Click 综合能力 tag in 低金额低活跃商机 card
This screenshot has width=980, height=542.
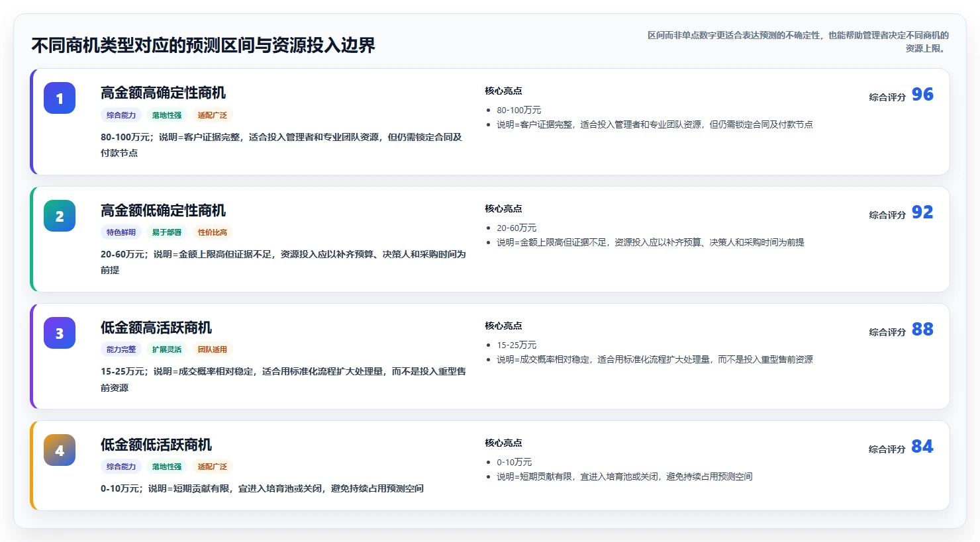click(121, 467)
